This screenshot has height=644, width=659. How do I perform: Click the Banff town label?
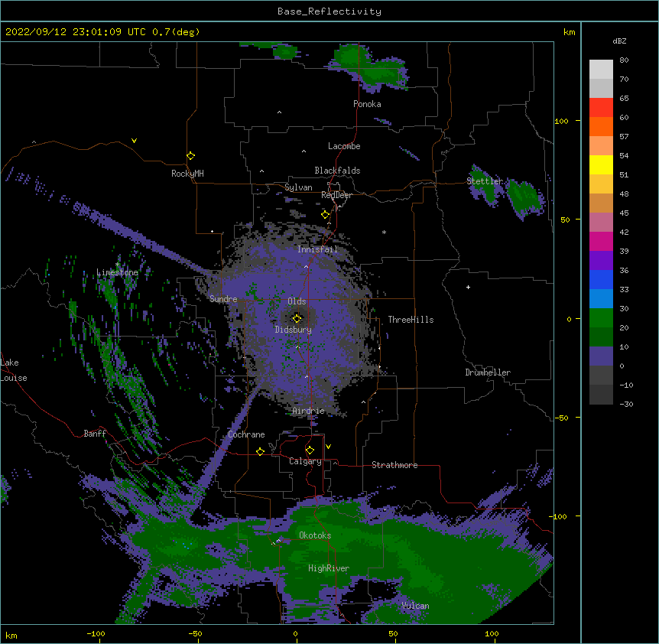click(x=95, y=434)
